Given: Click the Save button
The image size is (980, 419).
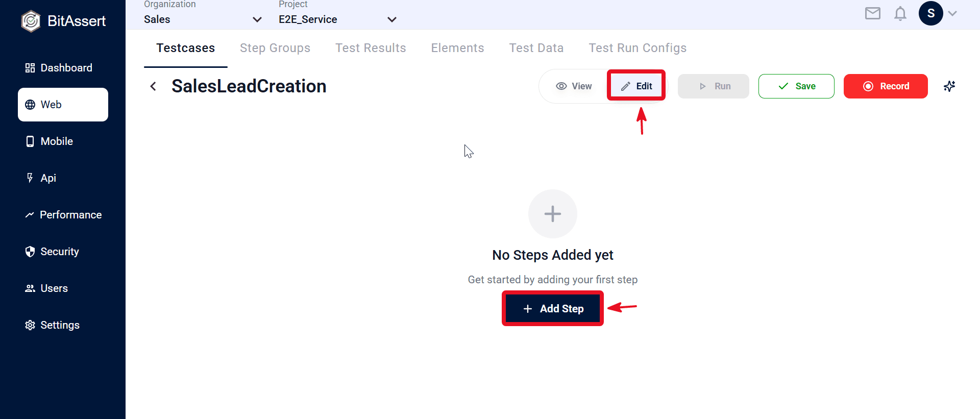Looking at the screenshot, I should [796, 86].
